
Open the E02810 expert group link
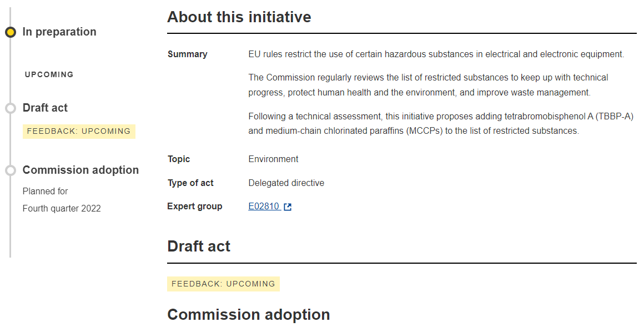264,207
